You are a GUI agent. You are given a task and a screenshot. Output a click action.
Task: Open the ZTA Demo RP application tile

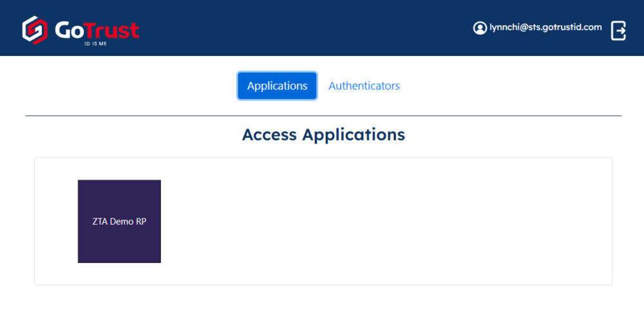coord(119,221)
